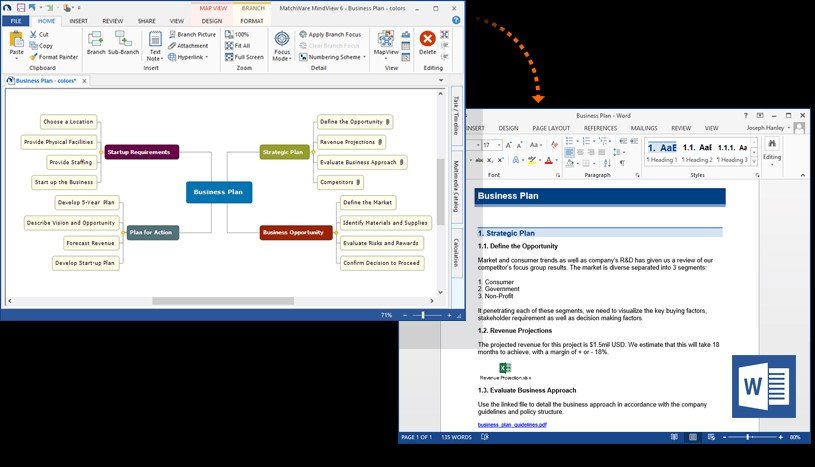
Task: Select Startup Requirements branch
Action: 141,152
